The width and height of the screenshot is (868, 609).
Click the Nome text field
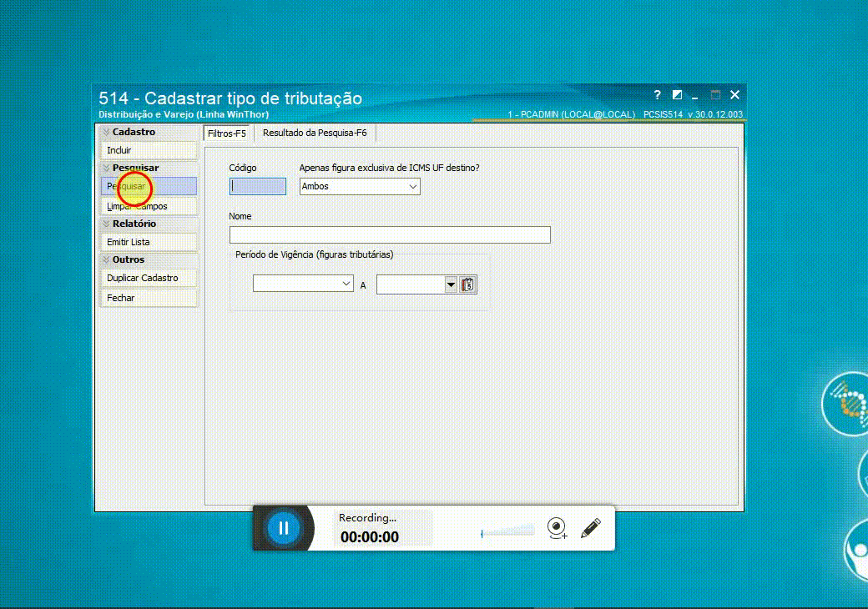(x=390, y=234)
